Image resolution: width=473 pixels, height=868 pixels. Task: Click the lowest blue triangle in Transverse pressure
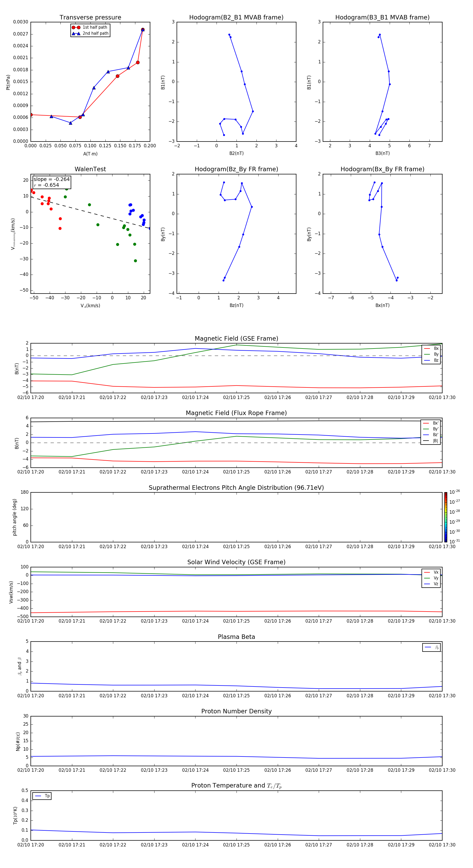coord(70,123)
